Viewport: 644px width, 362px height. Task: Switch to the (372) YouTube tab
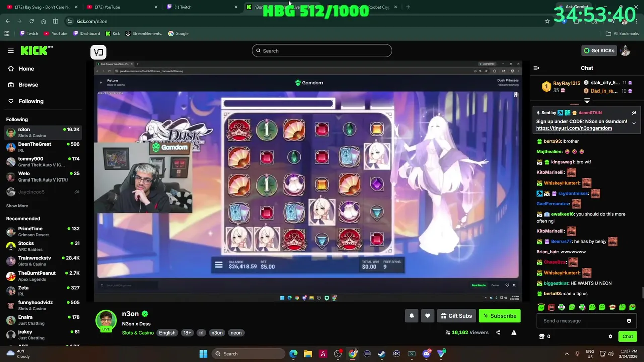[x=121, y=7]
